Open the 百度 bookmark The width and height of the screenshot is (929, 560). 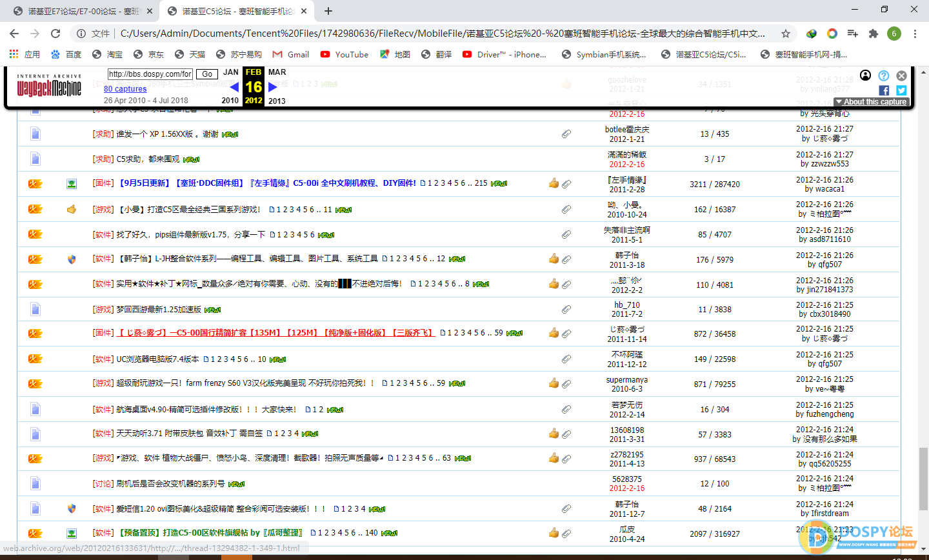pos(66,54)
